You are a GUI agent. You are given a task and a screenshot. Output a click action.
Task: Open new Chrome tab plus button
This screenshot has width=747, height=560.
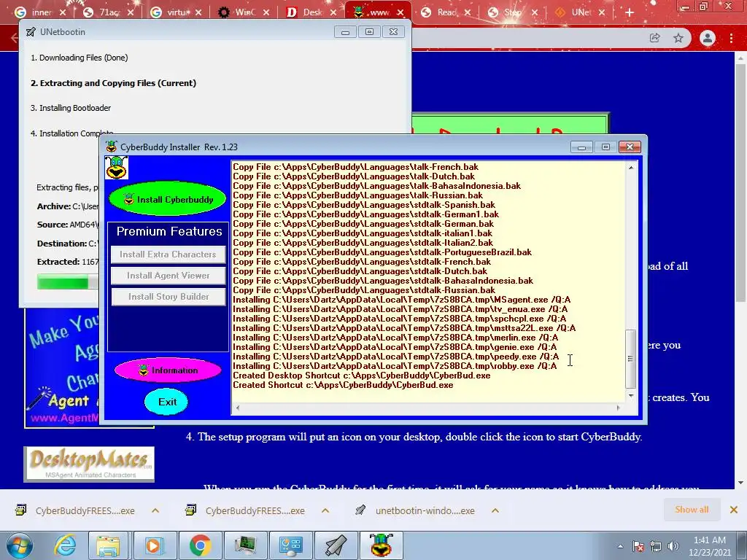[x=630, y=12]
